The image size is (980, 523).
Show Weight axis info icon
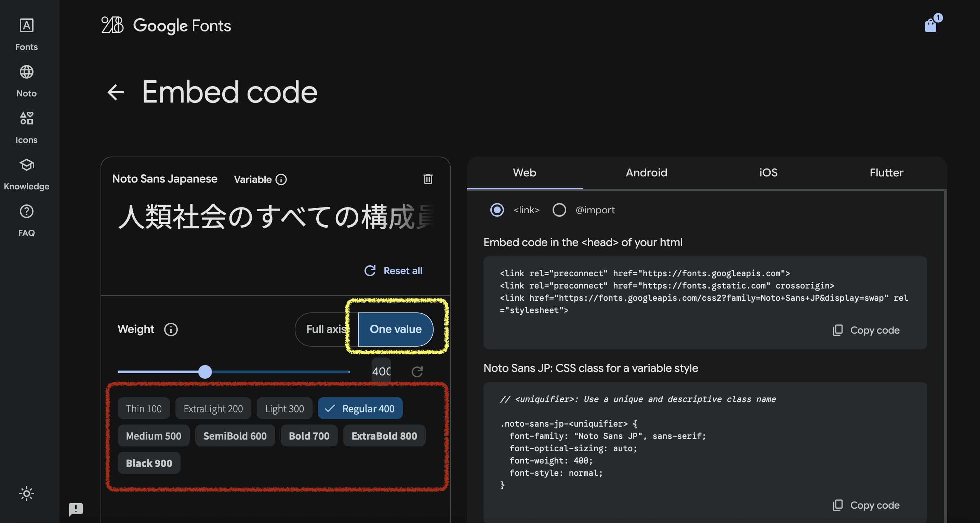pyautogui.click(x=171, y=330)
